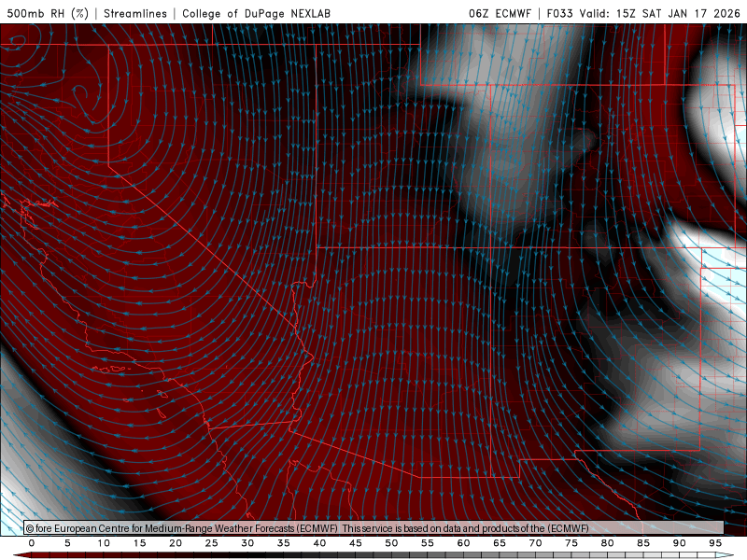Click the "80" value on color scale
Viewport: 747px width, 560px height.
coord(608,543)
